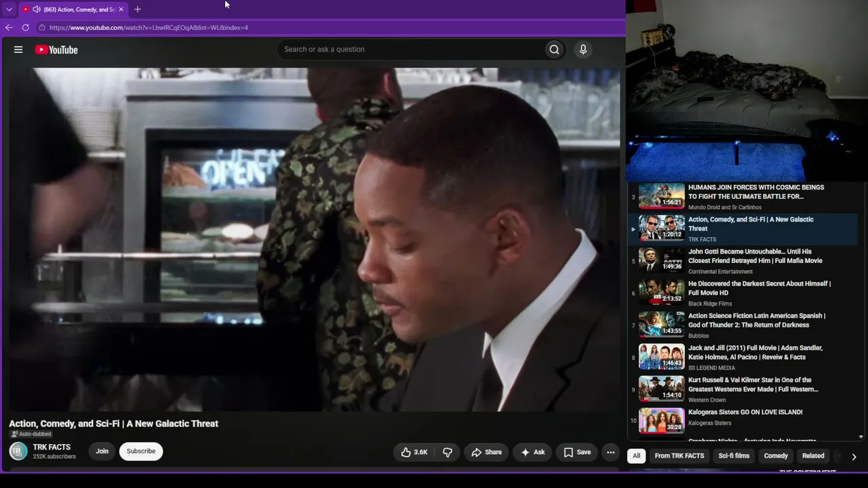
Task: Start voice search with the microphone
Action: coord(583,49)
